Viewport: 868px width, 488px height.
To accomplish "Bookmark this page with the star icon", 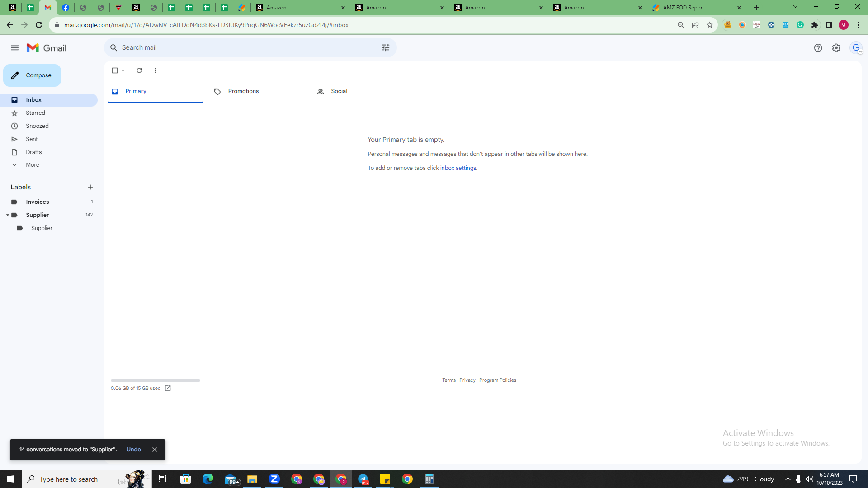I will [x=710, y=25].
